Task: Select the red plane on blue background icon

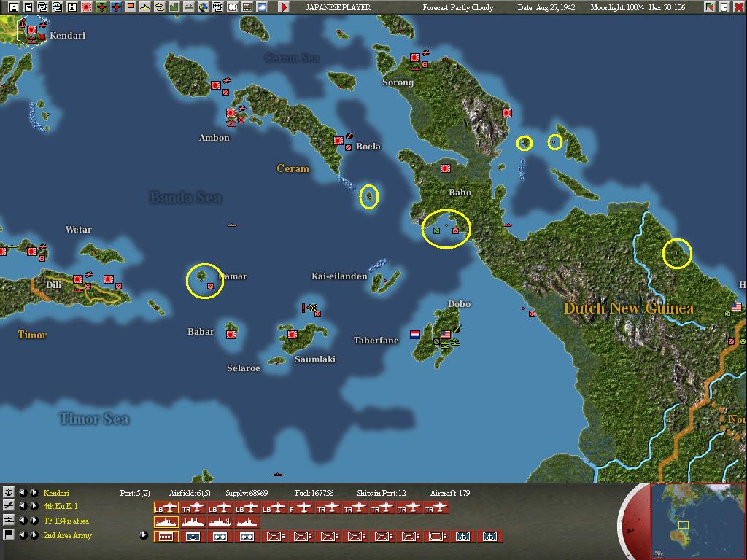Action: [116, 7]
